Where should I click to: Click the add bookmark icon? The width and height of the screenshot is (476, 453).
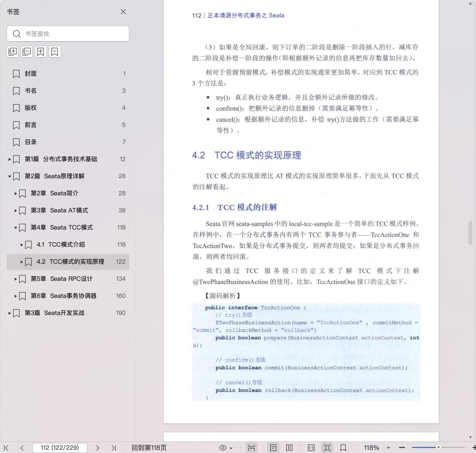pyautogui.click(x=41, y=52)
